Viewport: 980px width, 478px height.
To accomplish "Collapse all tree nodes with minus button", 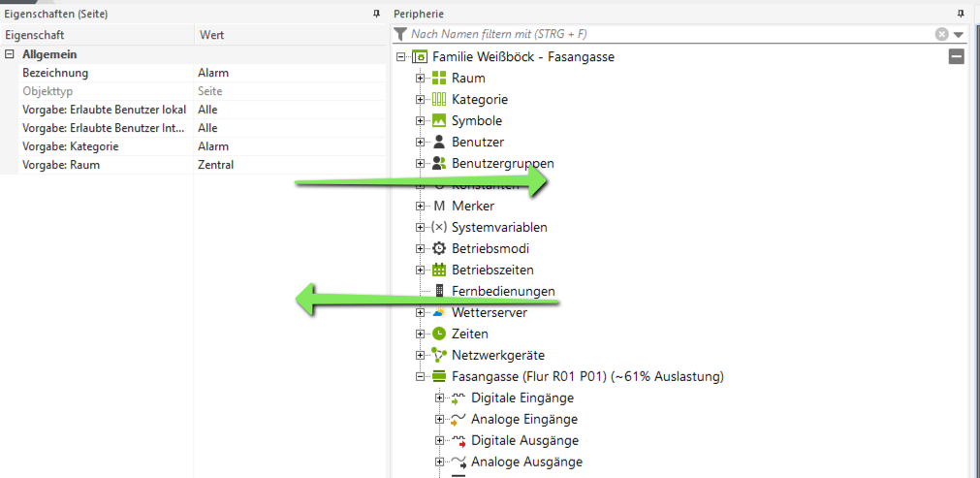I will click(956, 57).
